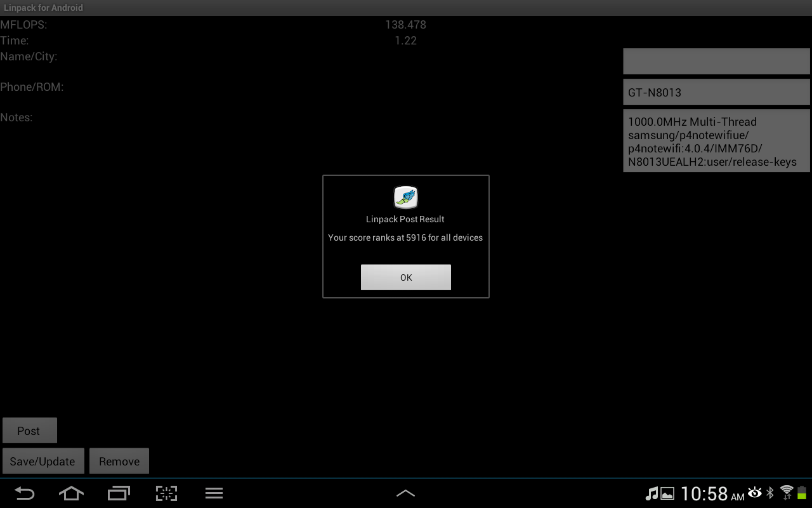The image size is (812, 508).
Task: Click the 'Linpack for Android' title
Action: click(x=43, y=8)
